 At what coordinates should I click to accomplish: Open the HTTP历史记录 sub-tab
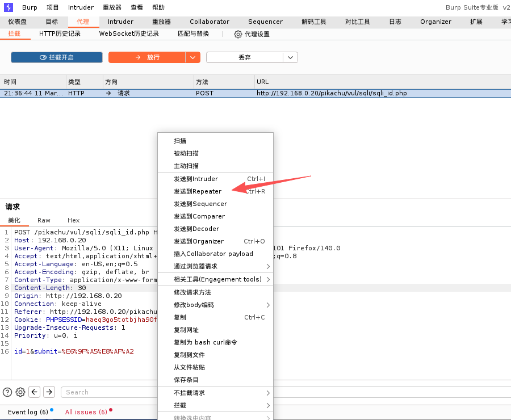(x=60, y=33)
